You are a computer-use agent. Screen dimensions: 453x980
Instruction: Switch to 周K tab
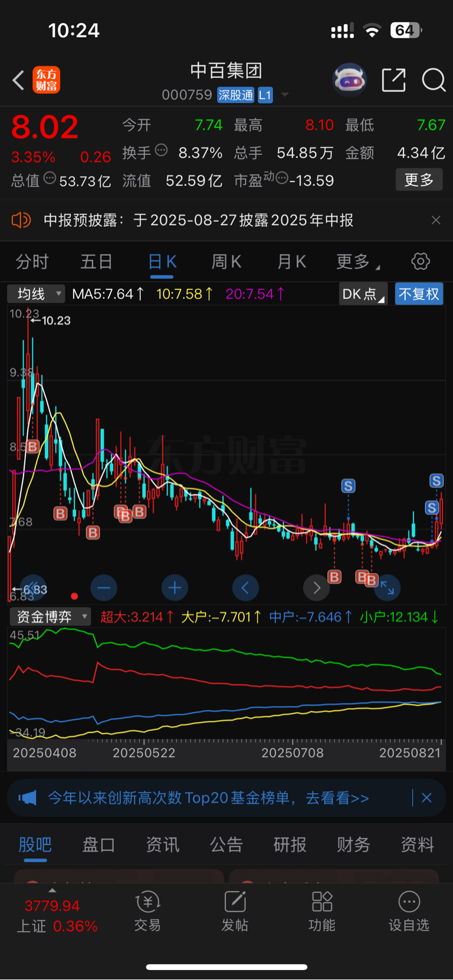(226, 262)
